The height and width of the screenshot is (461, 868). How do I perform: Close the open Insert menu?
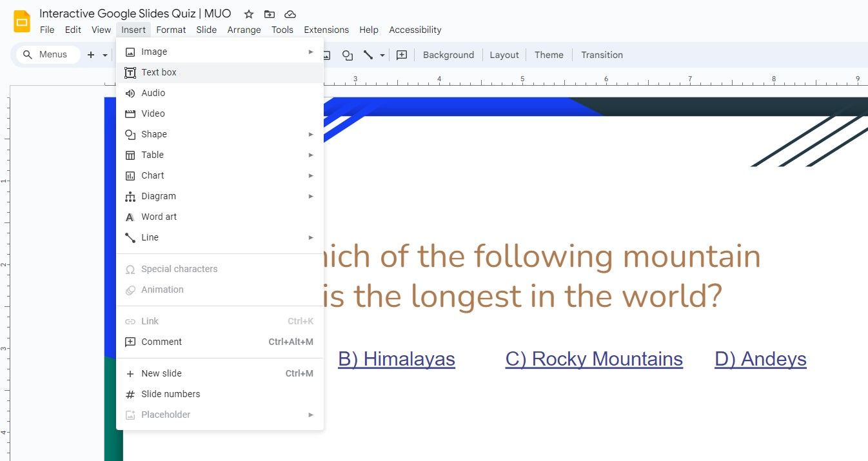[133, 30]
